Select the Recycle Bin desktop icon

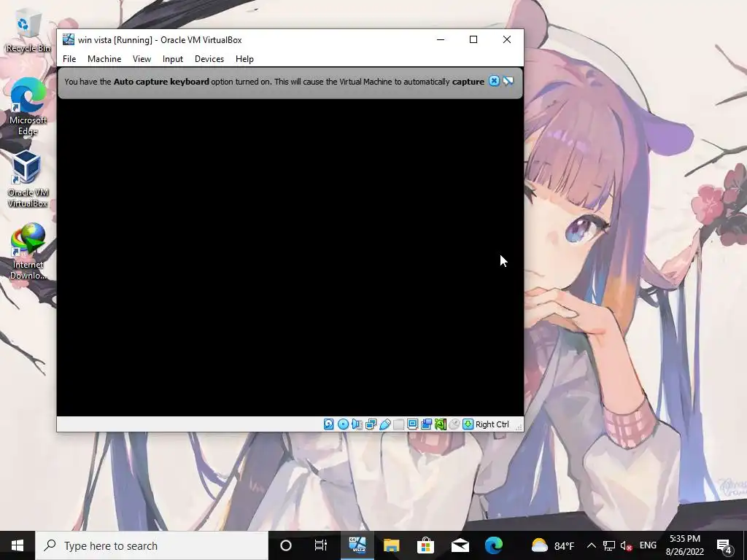(x=28, y=32)
